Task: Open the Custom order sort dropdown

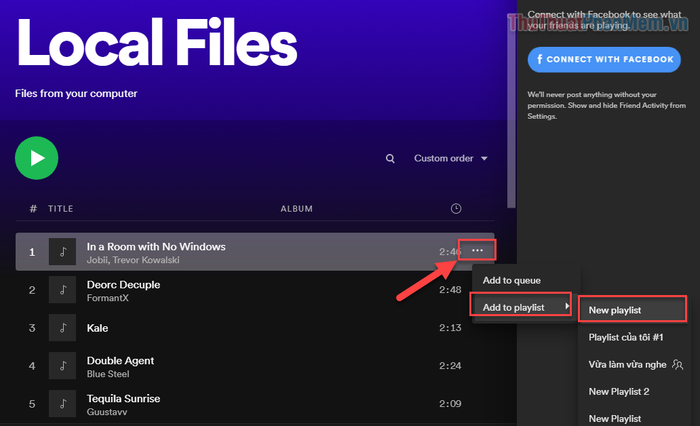Action: point(450,159)
